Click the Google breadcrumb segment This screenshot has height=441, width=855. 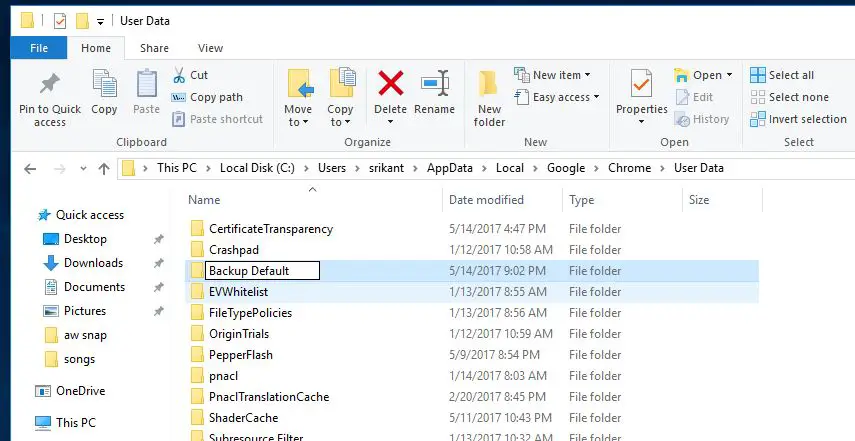(565, 168)
